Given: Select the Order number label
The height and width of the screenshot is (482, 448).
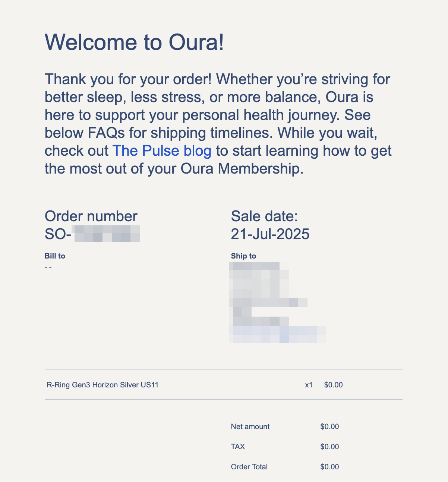Looking at the screenshot, I should [91, 216].
